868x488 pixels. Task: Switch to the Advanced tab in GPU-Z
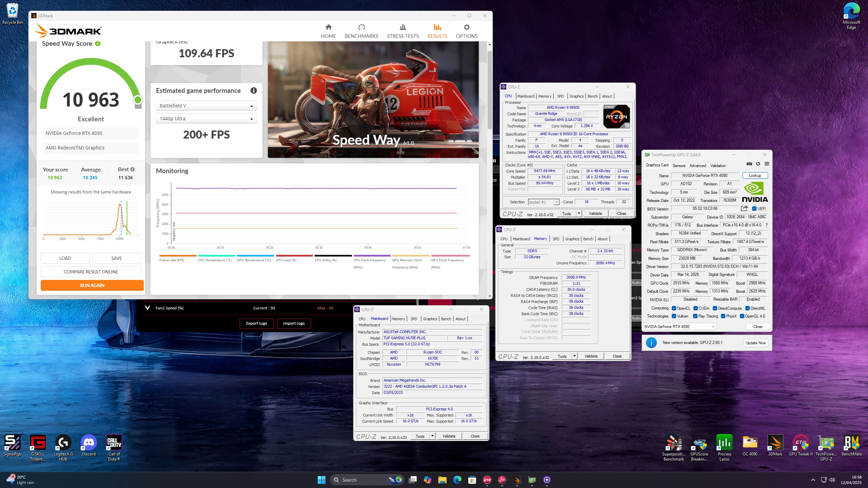(698, 166)
